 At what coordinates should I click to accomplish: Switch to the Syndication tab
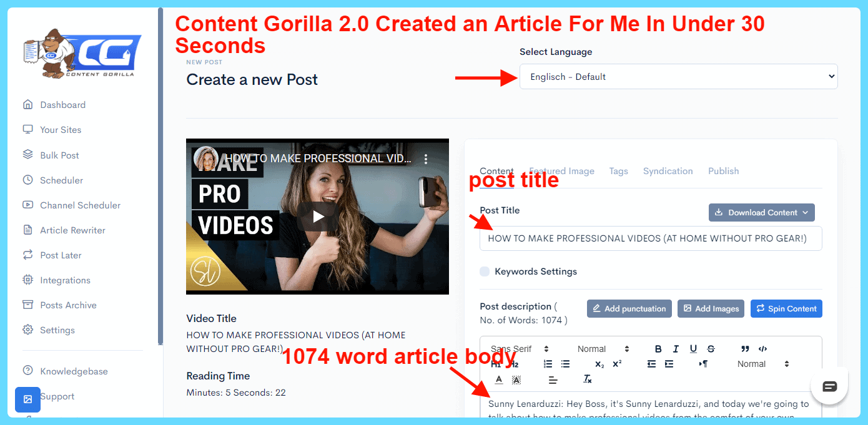click(668, 171)
